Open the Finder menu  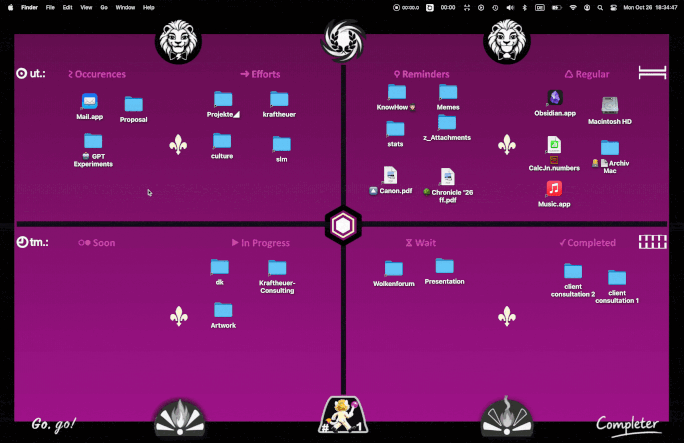pyautogui.click(x=29, y=7)
